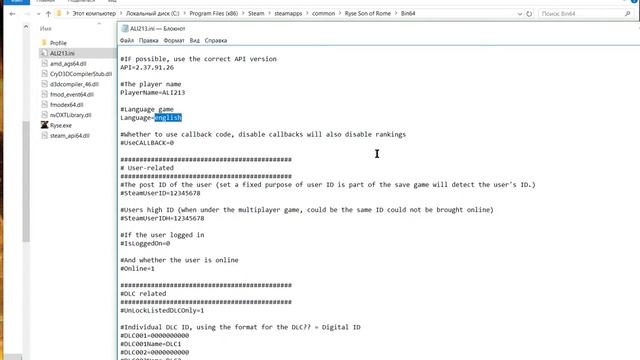Screen dimensions: 640x360
Task: Click the API=2.37.91.26 line
Action: coord(147,67)
